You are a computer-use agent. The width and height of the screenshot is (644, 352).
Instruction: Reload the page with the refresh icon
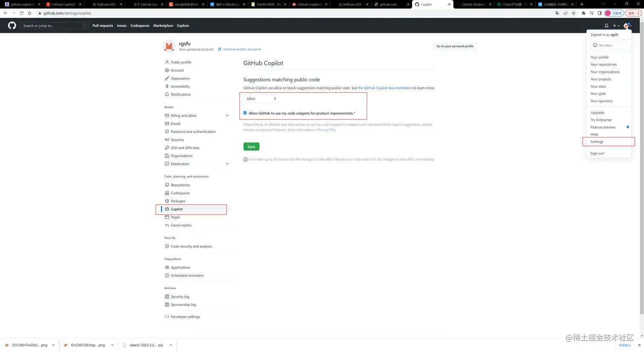tap(22, 13)
